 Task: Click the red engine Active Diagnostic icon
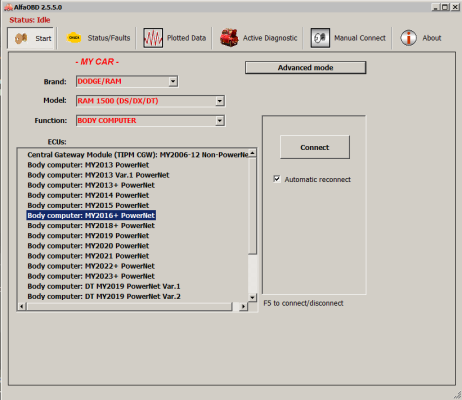[229, 38]
